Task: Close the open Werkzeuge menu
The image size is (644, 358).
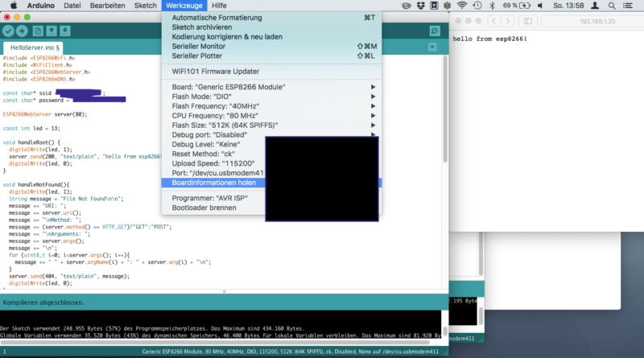Action: tap(184, 6)
